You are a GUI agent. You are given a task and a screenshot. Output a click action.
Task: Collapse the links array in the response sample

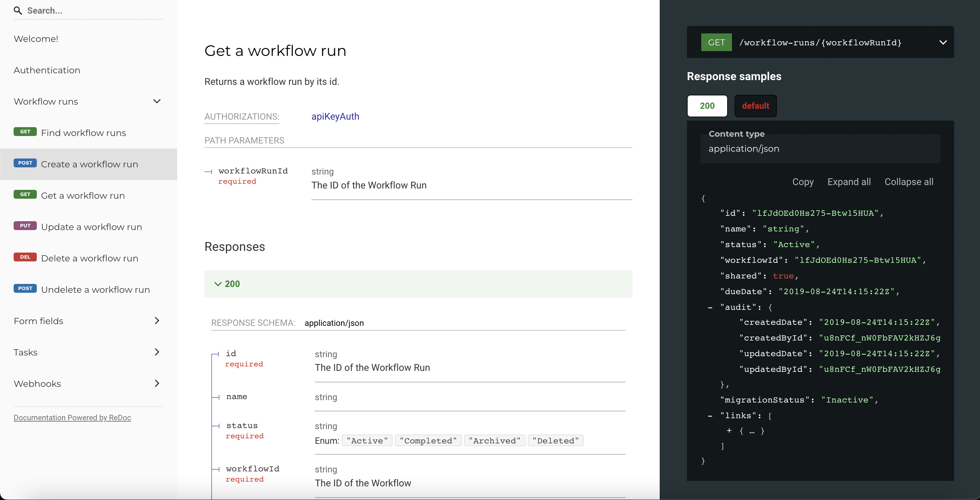coord(710,415)
